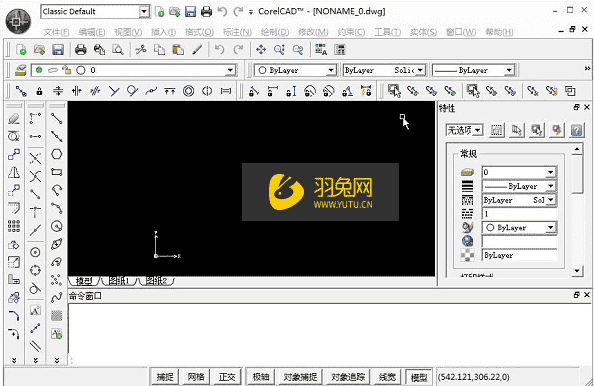The width and height of the screenshot is (594, 386).
Task: Click the empty hyperlink field in Properties
Action: click(x=519, y=241)
